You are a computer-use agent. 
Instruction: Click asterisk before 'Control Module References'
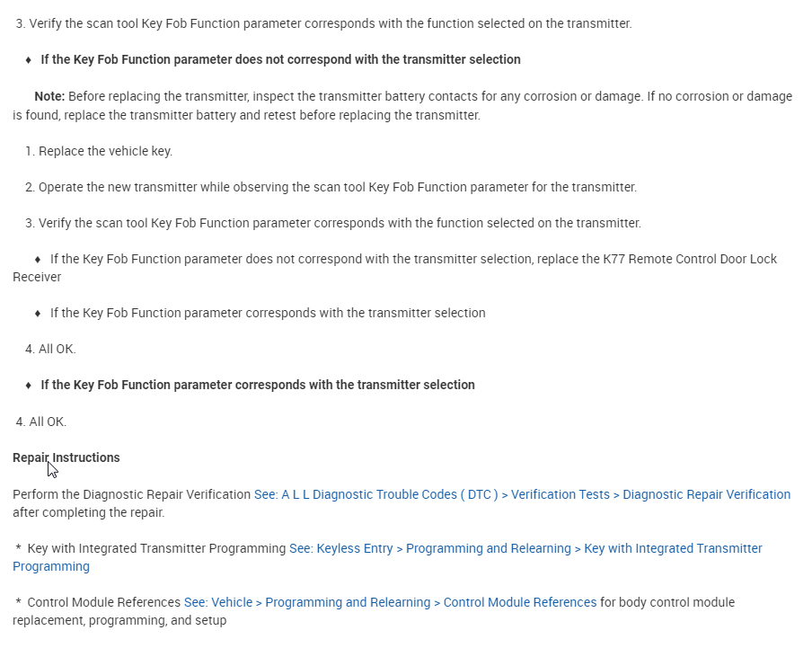(x=18, y=602)
